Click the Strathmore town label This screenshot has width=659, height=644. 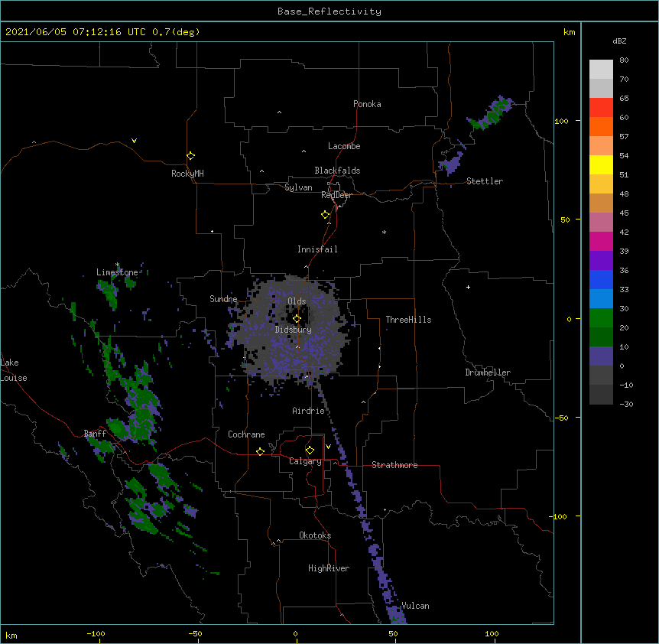point(394,465)
